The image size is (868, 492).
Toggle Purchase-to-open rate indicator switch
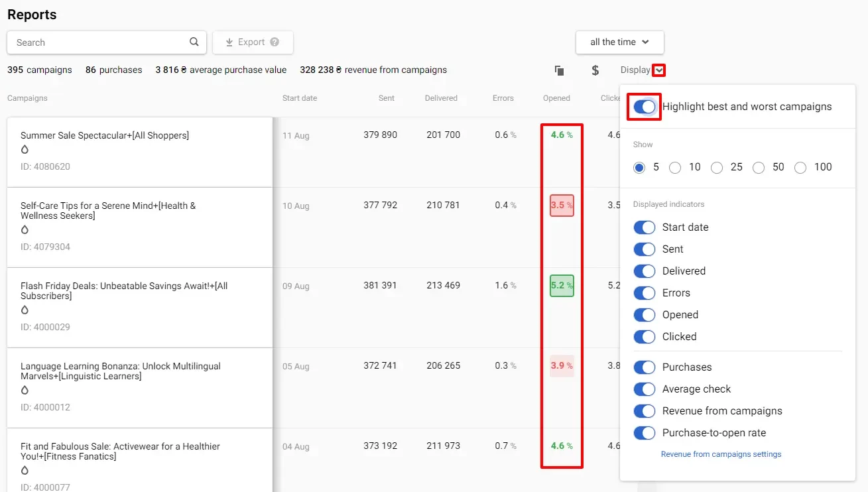click(644, 433)
